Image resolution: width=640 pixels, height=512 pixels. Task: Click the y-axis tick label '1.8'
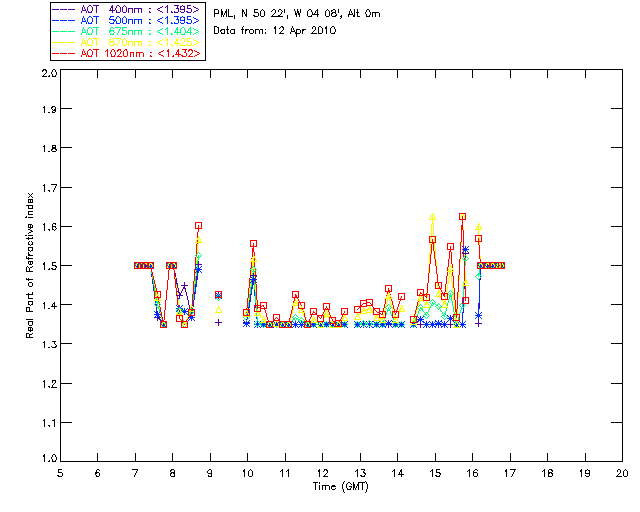[x=49, y=148]
